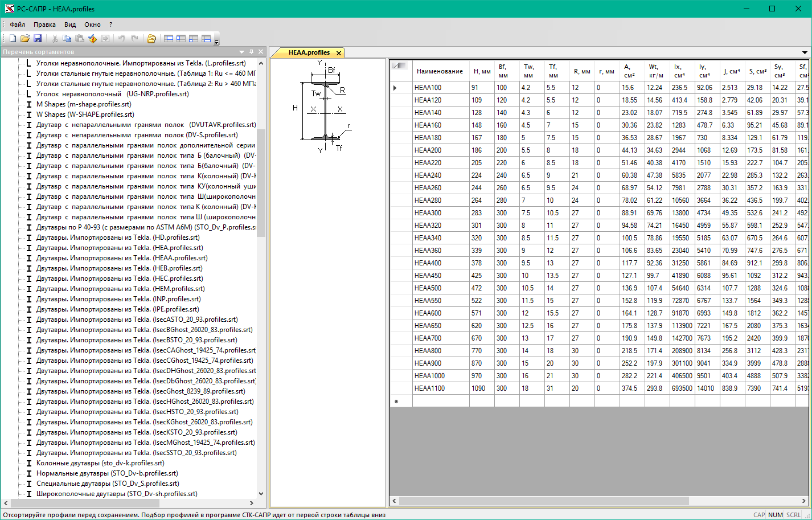Click the Наименование column header
Image resolution: width=812 pixels, height=520 pixels.
440,71
